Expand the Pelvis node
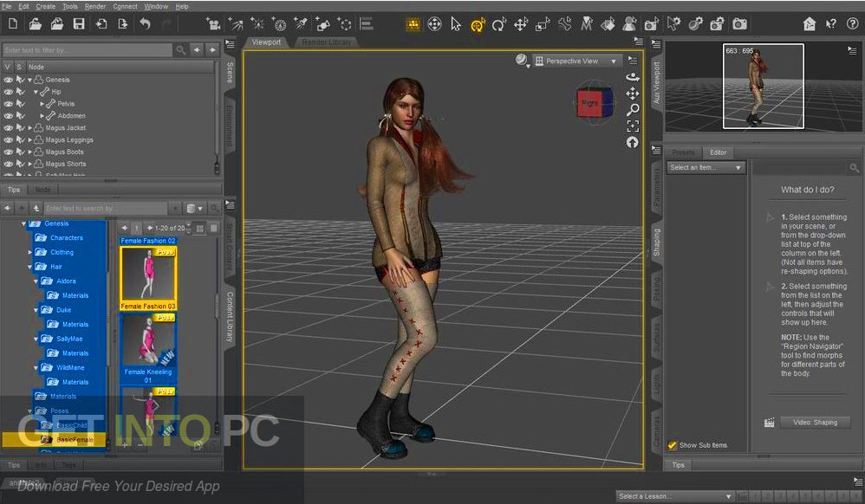This screenshot has width=865, height=504. click(42, 104)
